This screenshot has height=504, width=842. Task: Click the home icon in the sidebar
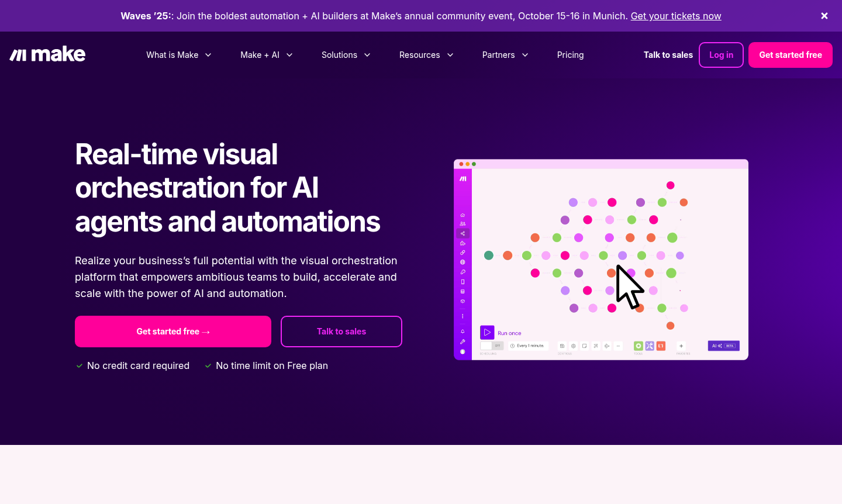pyautogui.click(x=463, y=215)
